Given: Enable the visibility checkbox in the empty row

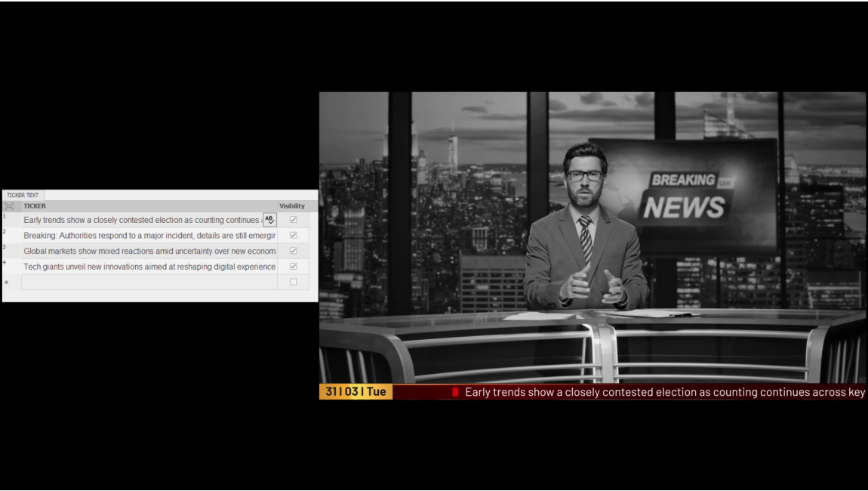Looking at the screenshot, I should [294, 283].
